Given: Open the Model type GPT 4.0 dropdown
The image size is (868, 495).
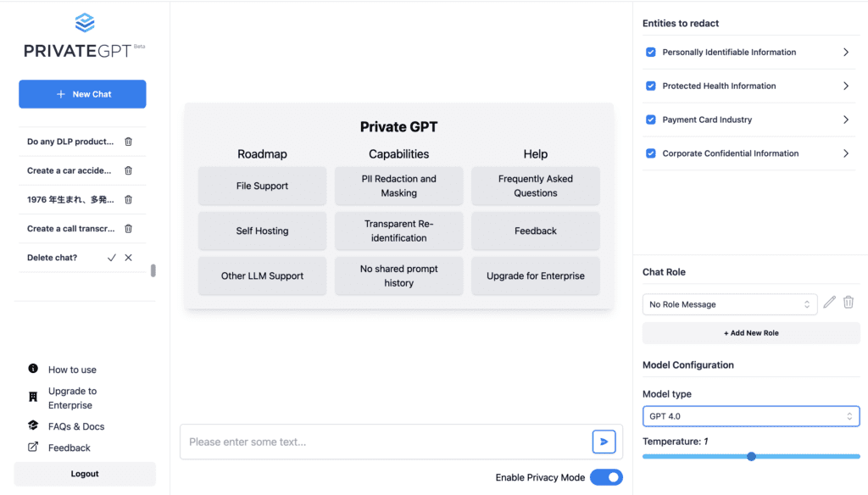Looking at the screenshot, I should (751, 416).
